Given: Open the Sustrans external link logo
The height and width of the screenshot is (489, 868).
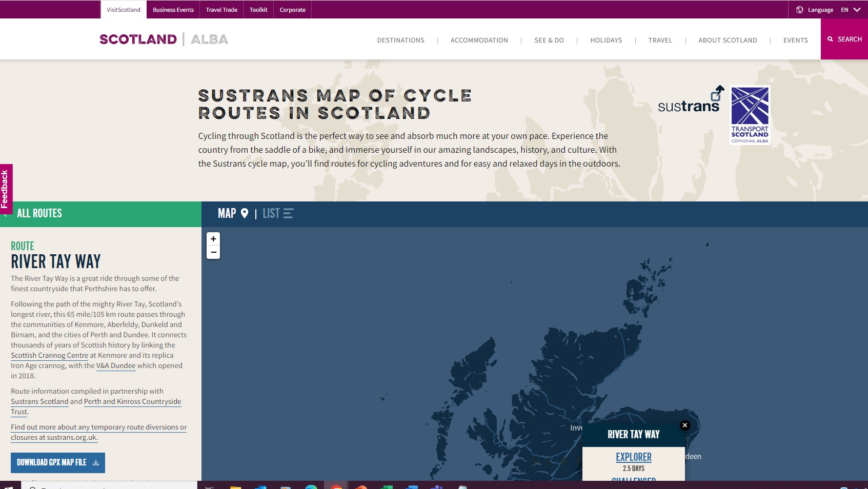Looking at the screenshot, I should pos(690,100).
